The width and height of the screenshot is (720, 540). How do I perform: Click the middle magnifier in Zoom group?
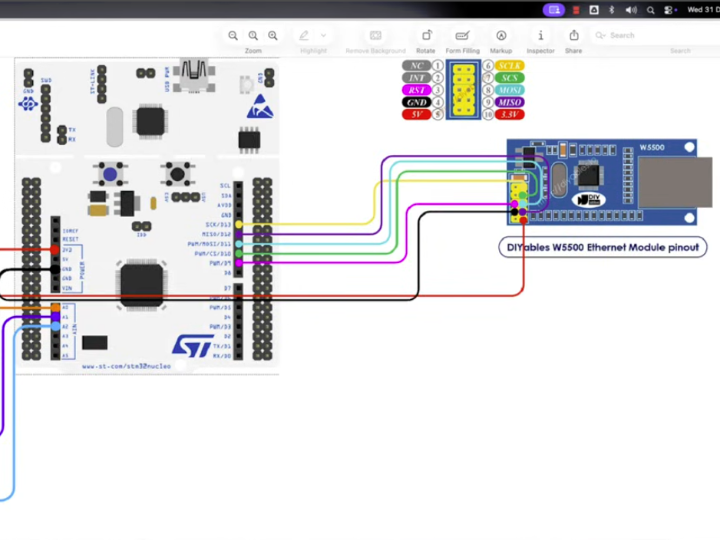pyautogui.click(x=253, y=35)
